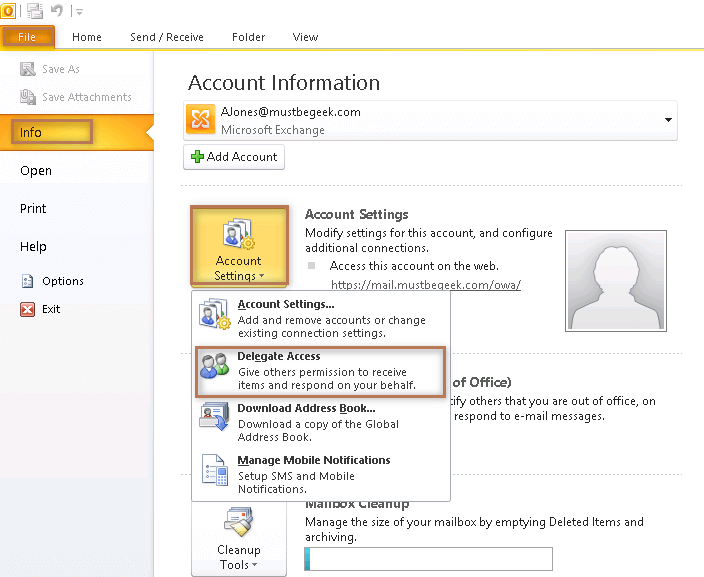
Task: Click the red Exit icon
Action: point(28,309)
